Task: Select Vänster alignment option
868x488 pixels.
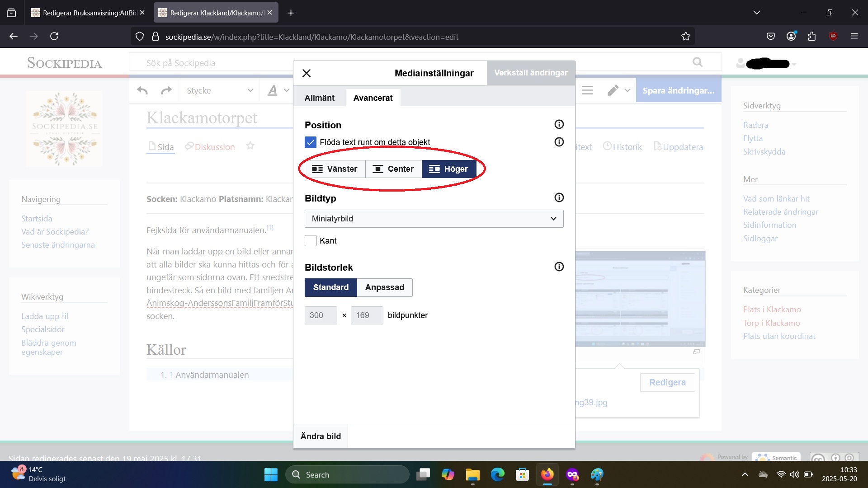Action: pos(335,169)
